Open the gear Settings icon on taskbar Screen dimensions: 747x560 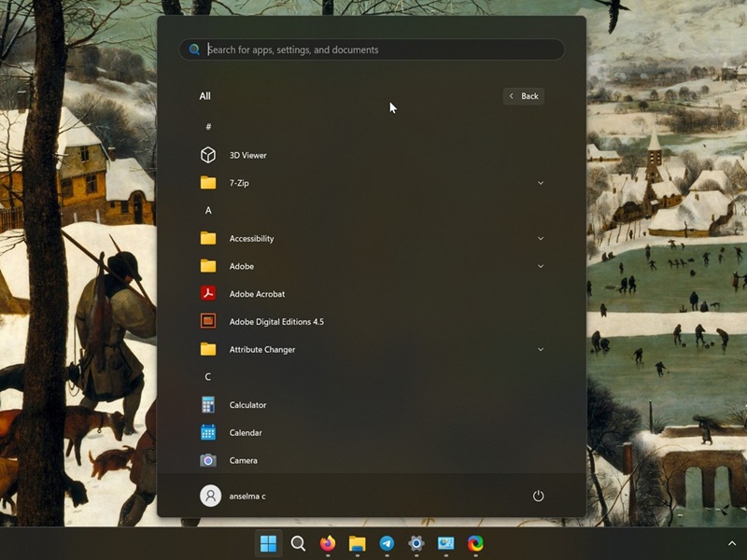(x=416, y=543)
